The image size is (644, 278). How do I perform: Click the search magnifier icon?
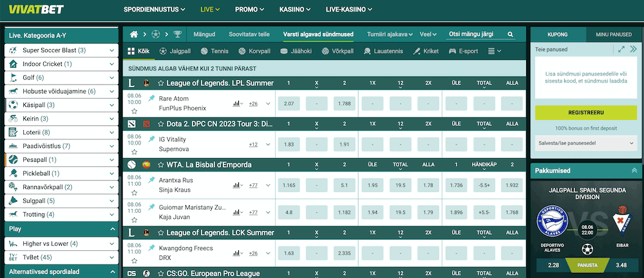[510, 35]
